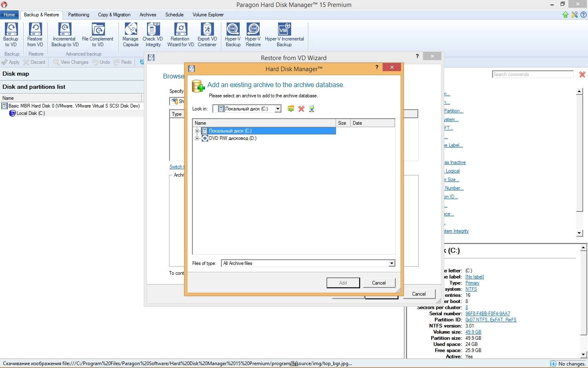This screenshot has width=588, height=368.
Task: Expand the DVD RW дисковод (D:) node
Action: pos(197,138)
